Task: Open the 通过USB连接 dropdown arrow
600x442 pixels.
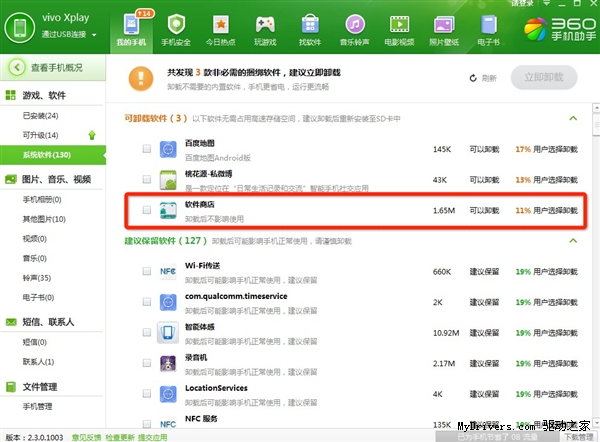Action: [x=94, y=35]
